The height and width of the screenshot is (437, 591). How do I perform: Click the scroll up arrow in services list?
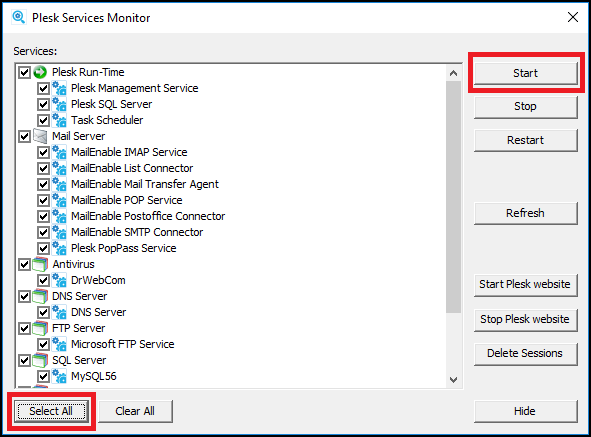[x=453, y=73]
